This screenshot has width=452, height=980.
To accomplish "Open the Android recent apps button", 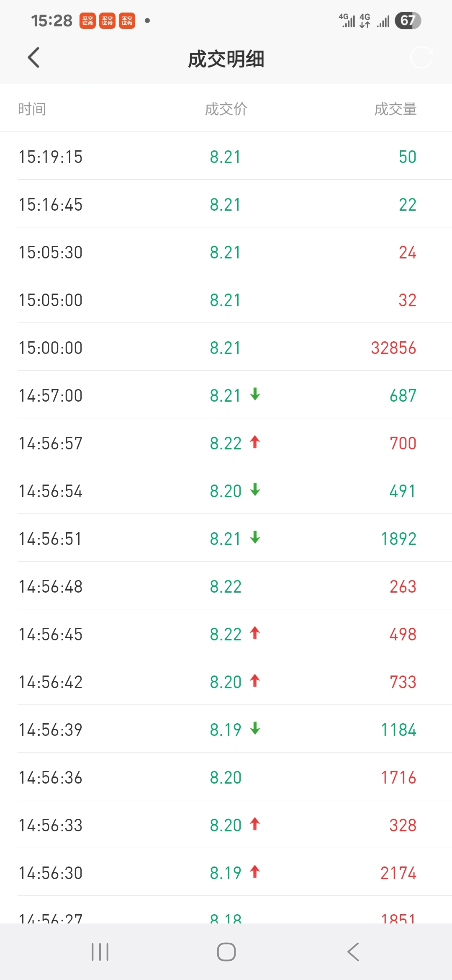I will [x=100, y=952].
